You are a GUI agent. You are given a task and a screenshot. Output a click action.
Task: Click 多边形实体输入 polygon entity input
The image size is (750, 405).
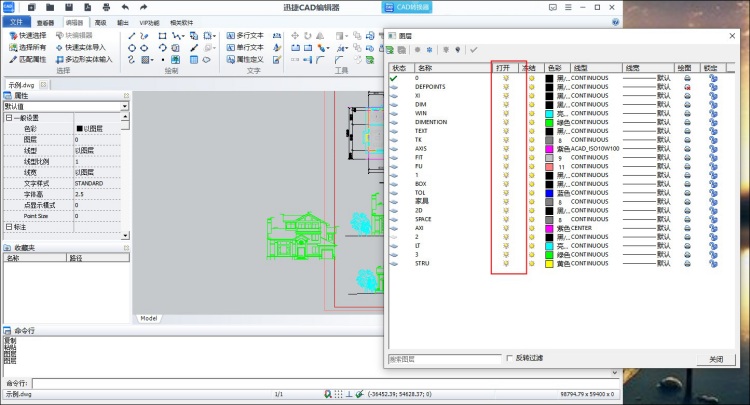84,59
